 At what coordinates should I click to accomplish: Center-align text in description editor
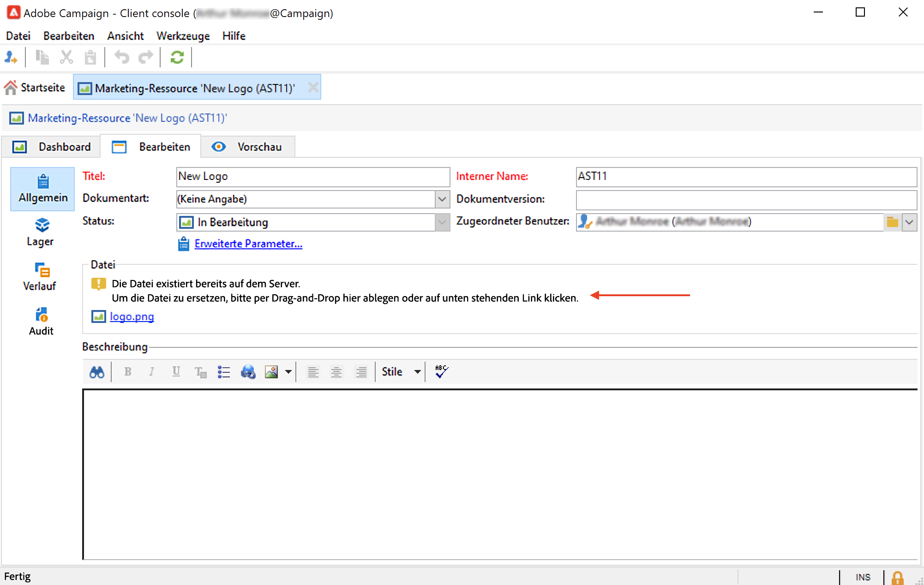click(336, 372)
